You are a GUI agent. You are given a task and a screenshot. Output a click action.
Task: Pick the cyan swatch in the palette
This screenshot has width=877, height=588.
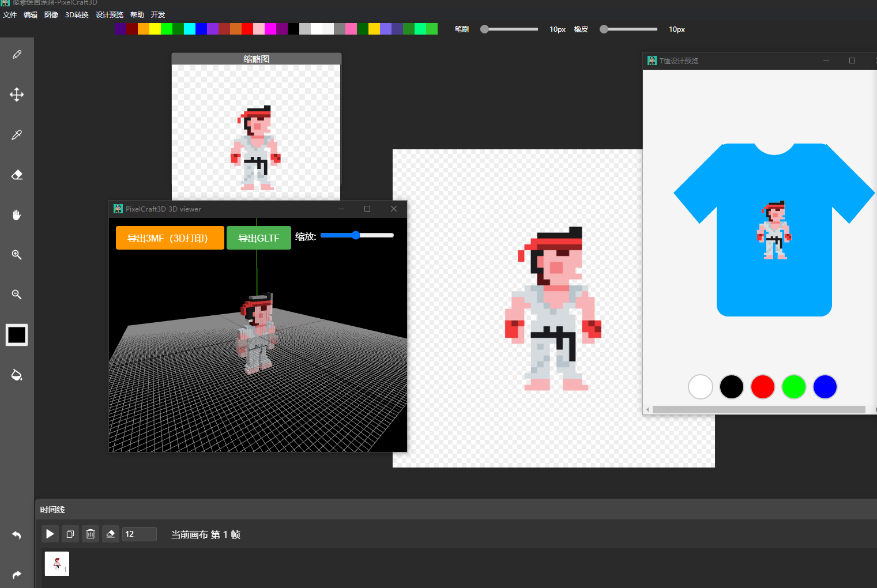click(190, 29)
